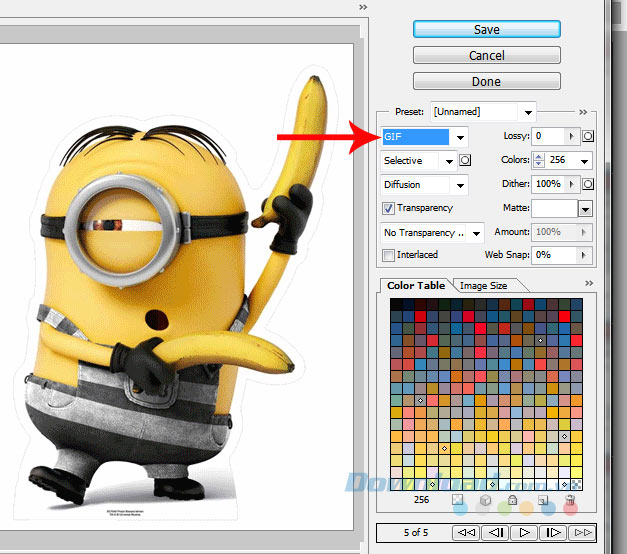Play the animation
627x554 pixels.
[x=524, y=533]
